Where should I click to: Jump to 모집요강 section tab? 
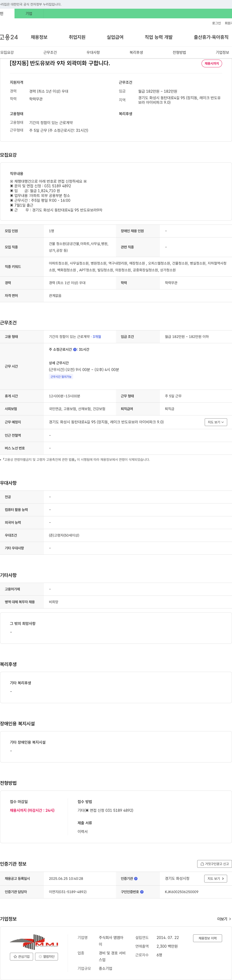click(7, 53)
